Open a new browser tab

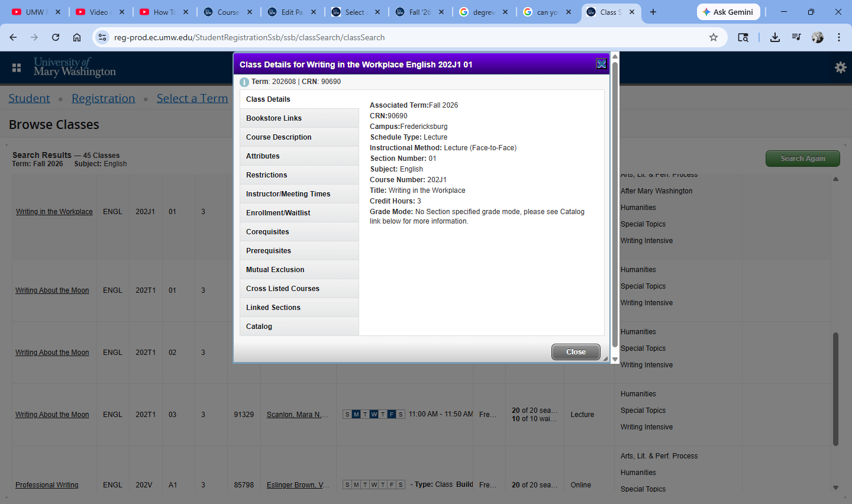(653, 12)
